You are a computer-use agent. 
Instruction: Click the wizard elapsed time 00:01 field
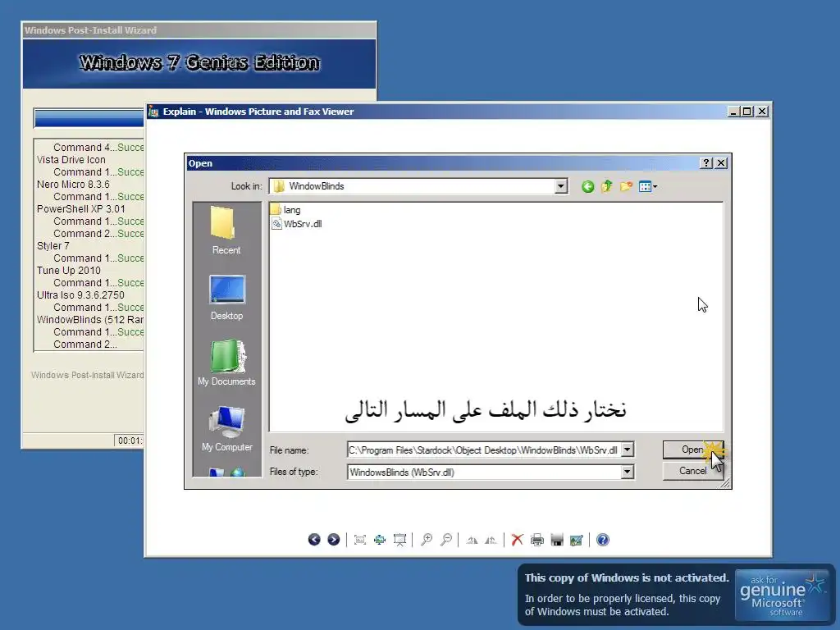point(130,441)
